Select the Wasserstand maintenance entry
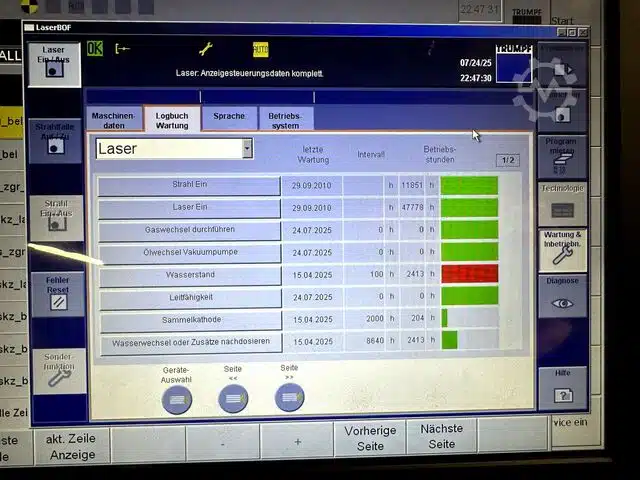 click(x=190, y=275)
